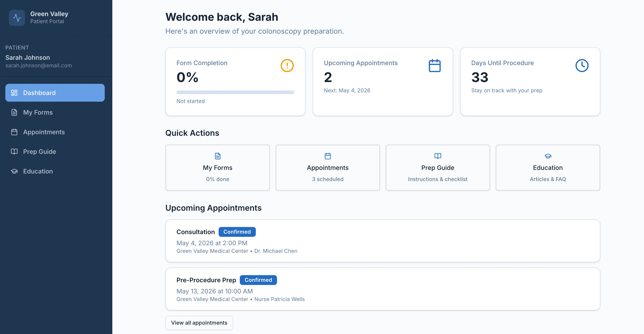Open the My Forms section from the sidebar
Viewport: 644px width, 334px height.
pos(38,112)
